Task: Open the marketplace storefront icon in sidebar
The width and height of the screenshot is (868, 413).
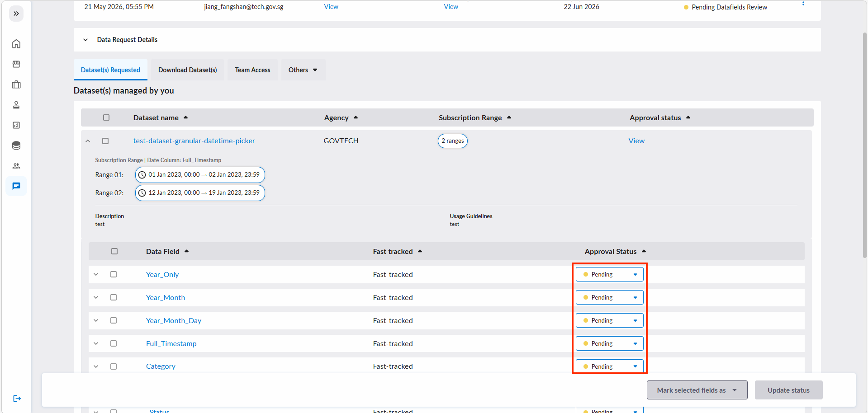Action: click(16, 64)
